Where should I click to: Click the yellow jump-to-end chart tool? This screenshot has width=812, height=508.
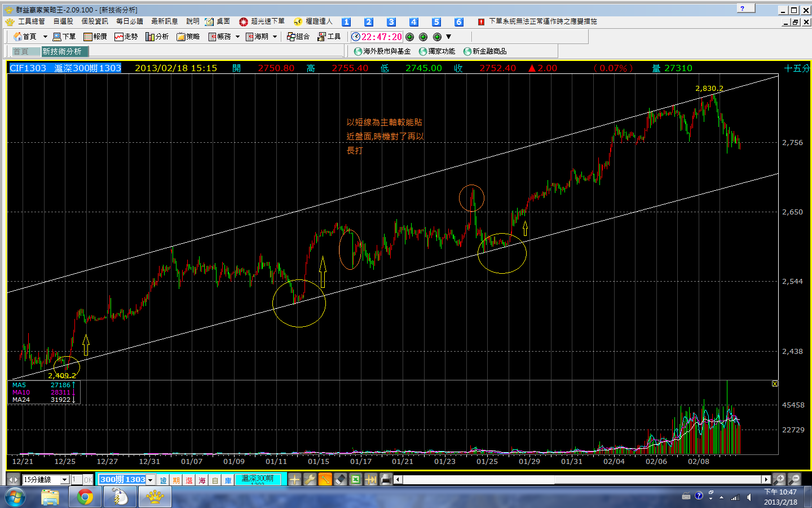(x=371, y=480)
